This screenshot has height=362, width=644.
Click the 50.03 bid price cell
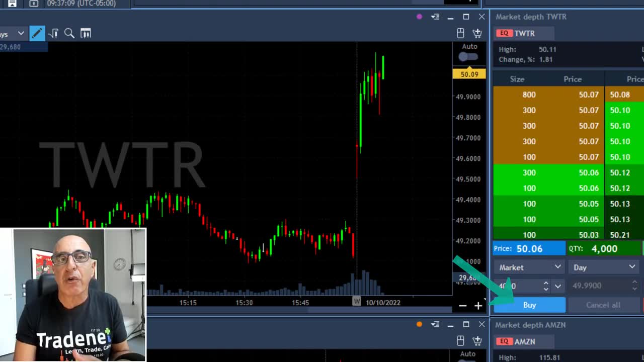point(589,235)
